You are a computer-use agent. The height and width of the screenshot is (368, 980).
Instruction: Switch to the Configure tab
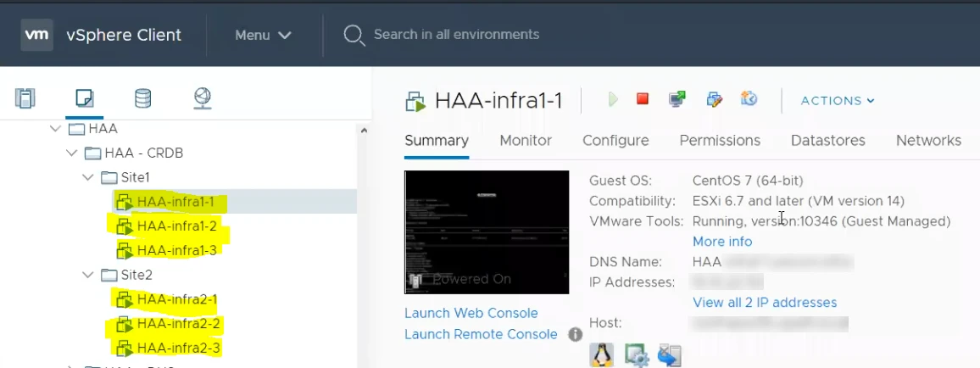(x=615, y=141)
